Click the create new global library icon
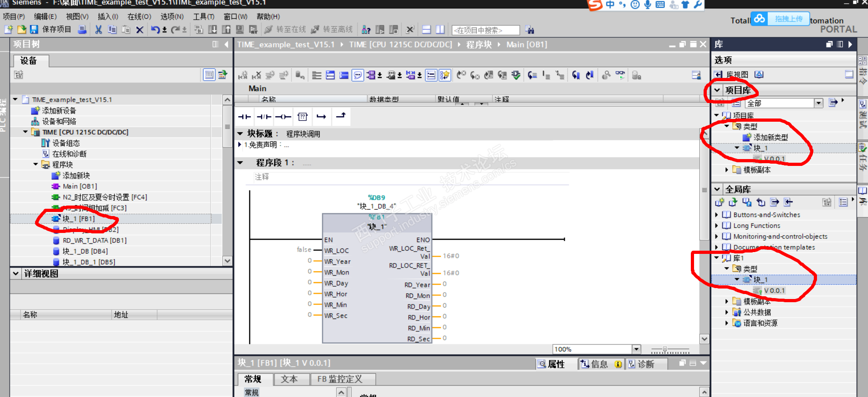The height and width of the screenshot is (397, 868). click(x=720, y=202)
